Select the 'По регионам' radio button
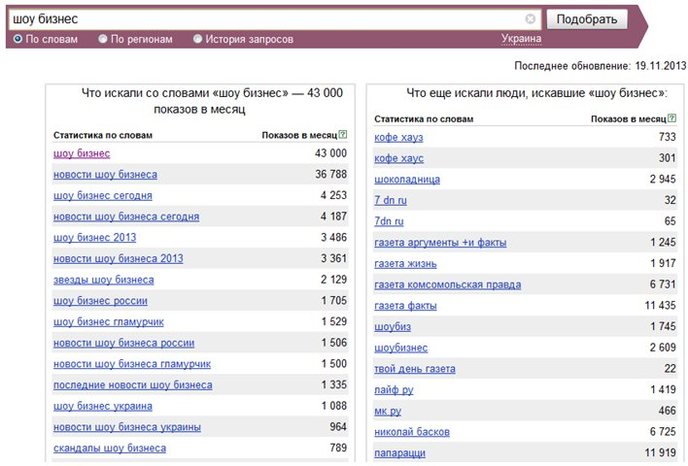688x466 pixels. [x=103, y=39]
